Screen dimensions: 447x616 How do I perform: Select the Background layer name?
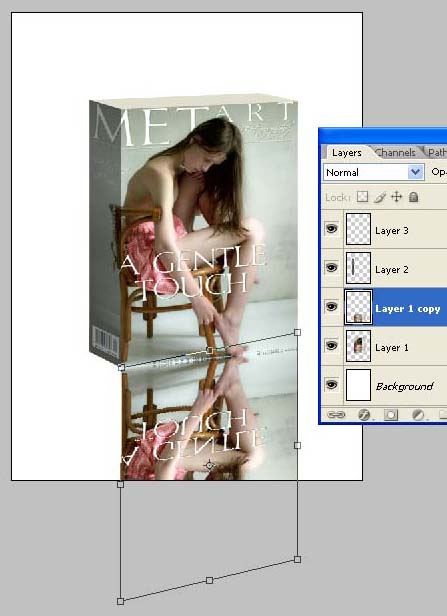click(x=405, y=387)
